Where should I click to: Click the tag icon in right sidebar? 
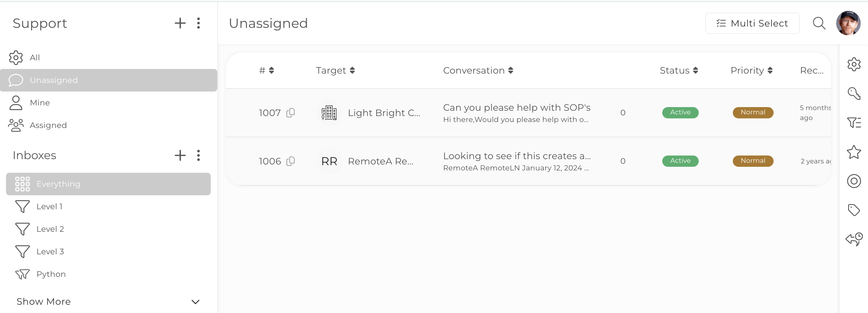coord(854,210)
